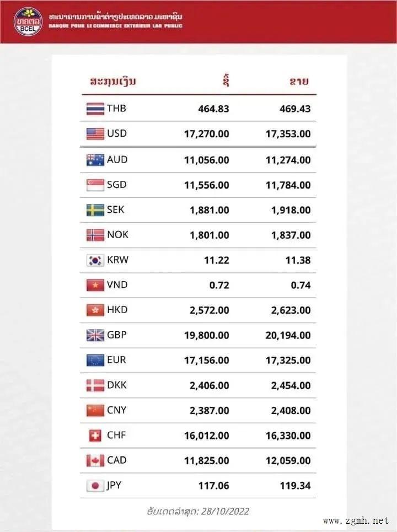Select the USD buy rate 17,270.00
The image size is (397, 532).
click(207, 134)
